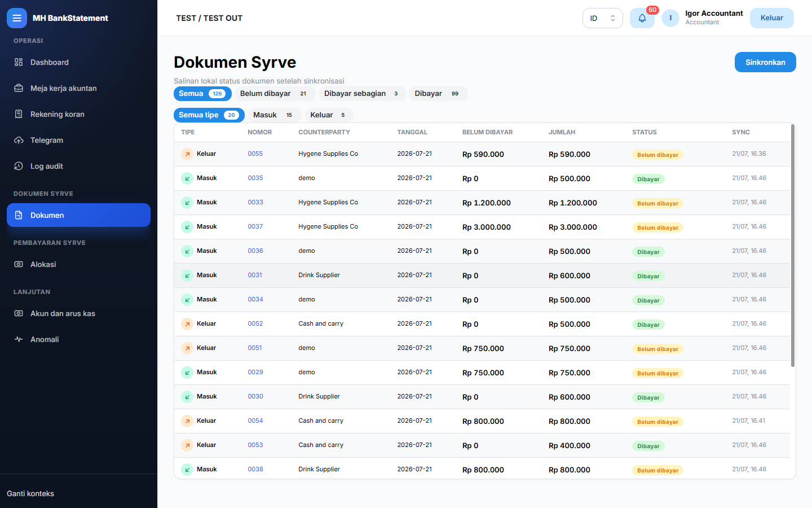
Task: Open the Dashboard grid icon
Action: point(19,62)
